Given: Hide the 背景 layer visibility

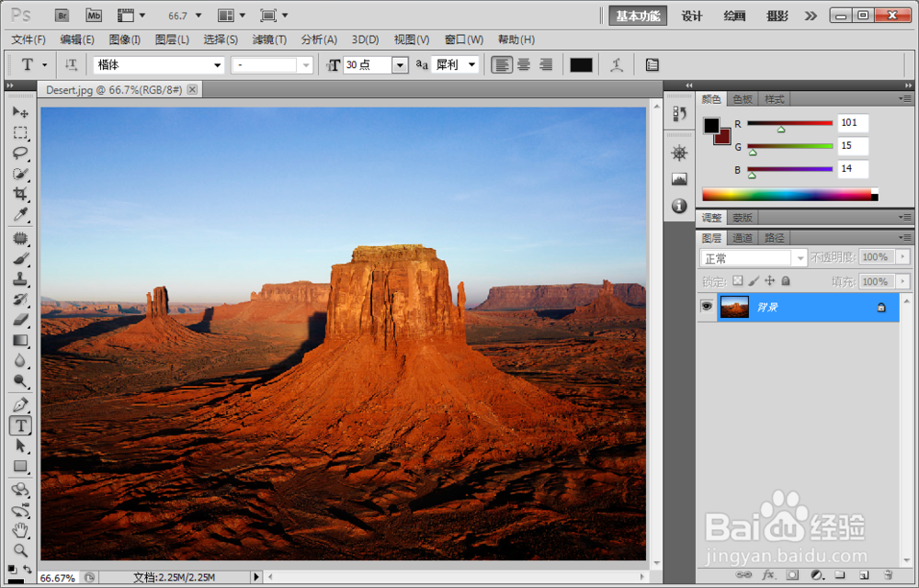Looking at the screenshot, I should coord(708,306).
